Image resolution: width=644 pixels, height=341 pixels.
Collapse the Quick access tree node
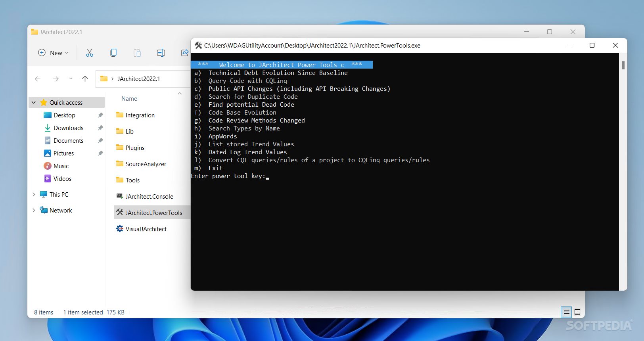(x=34, y=102)
